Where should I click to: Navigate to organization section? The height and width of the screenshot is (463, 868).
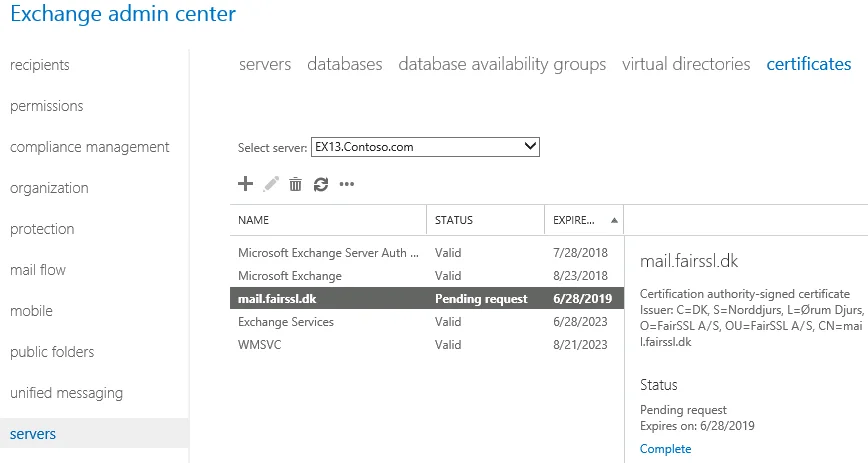point(49,188)
